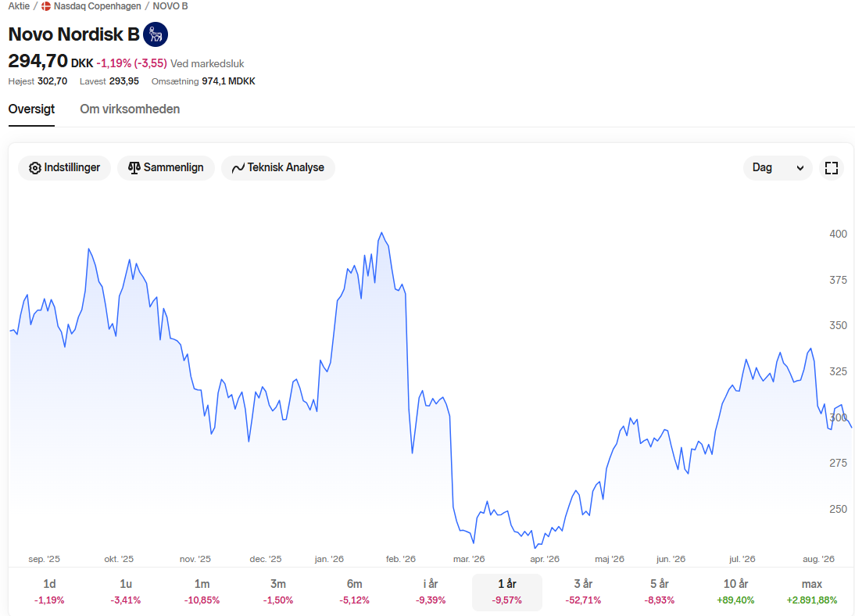Screen dimensions: 855x616
Task: Click the nov. '25 axis label
Action: 195,559
